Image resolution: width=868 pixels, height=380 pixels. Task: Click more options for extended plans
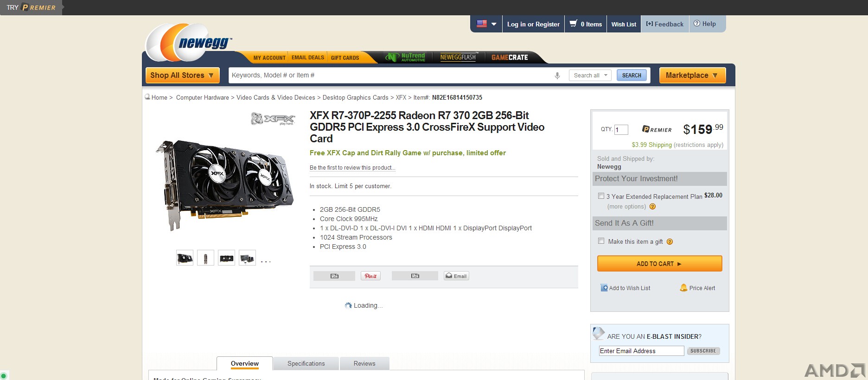click(x=626, y=207)
